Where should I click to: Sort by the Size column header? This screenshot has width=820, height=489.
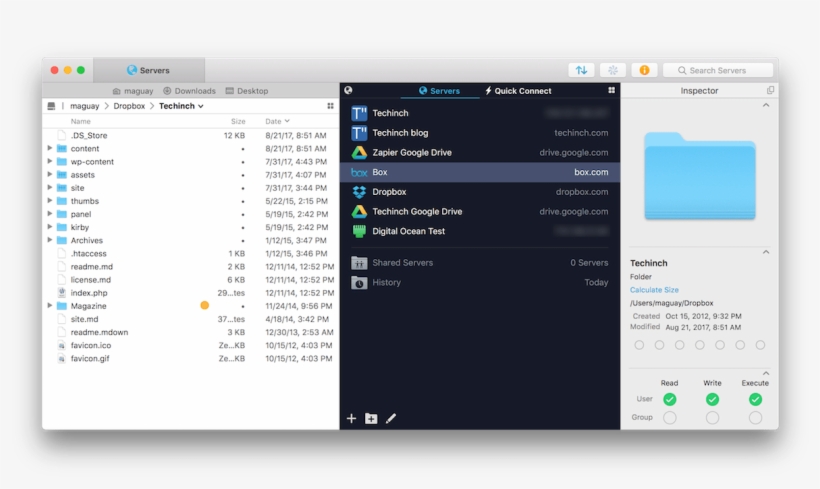(238, 121)
